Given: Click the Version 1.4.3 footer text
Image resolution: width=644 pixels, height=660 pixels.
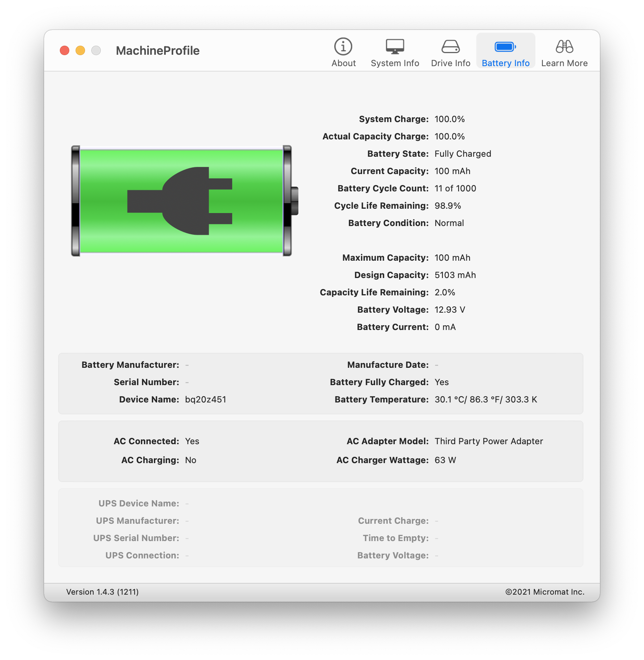Looking at the screenshot, I should pos(102,592).
